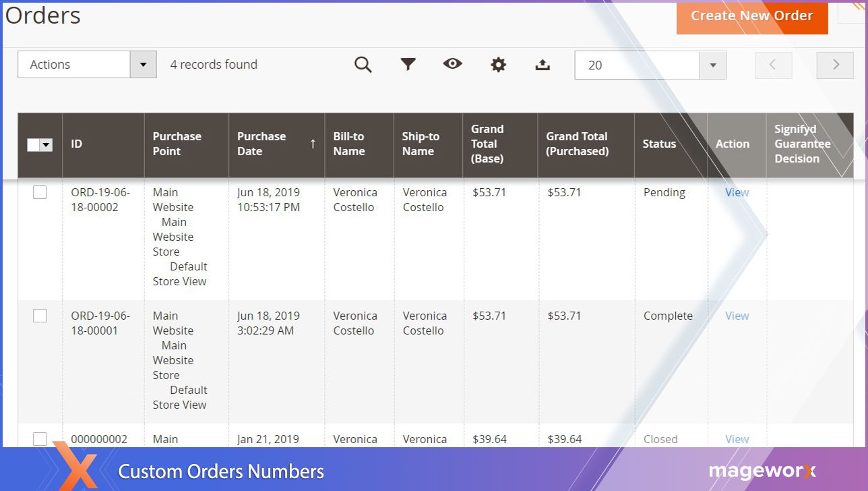
Task: View the Pending order link
Action: pyautogui.click(x=737, y=193)
